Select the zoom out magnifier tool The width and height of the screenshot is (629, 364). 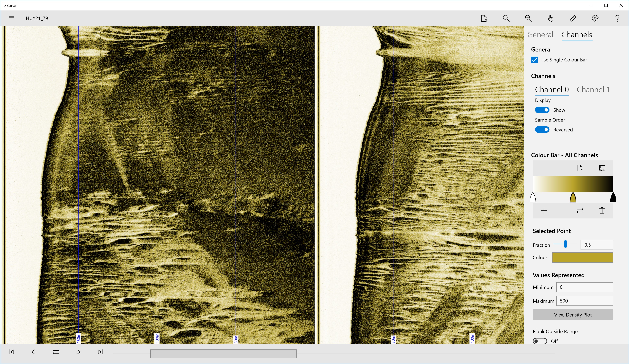pyautogui.click(x=528, y=18)
